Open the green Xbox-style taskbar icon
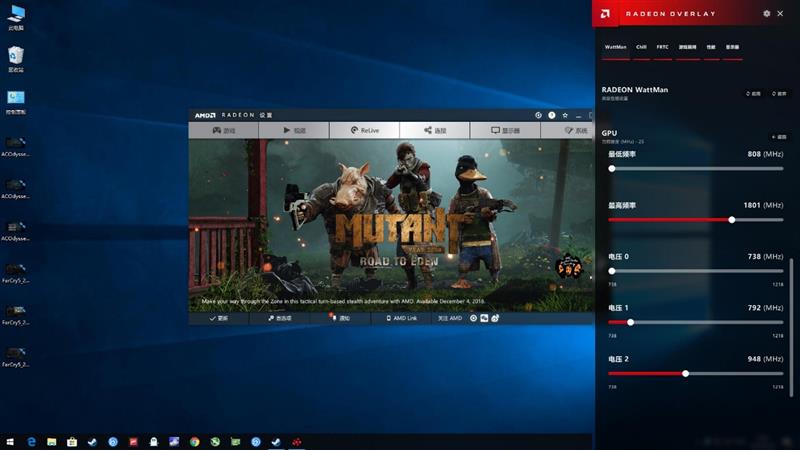800x450 pixels. pos(215,442)
